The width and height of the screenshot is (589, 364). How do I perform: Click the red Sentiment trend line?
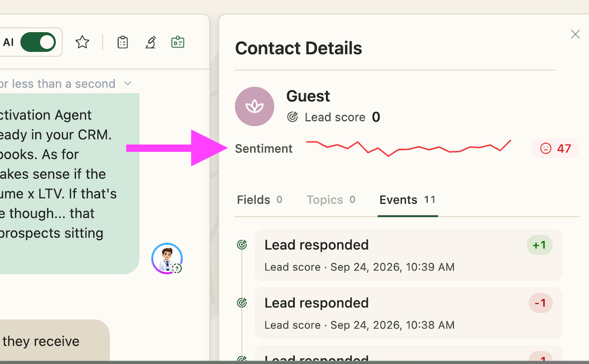click(x=408, y=148)
